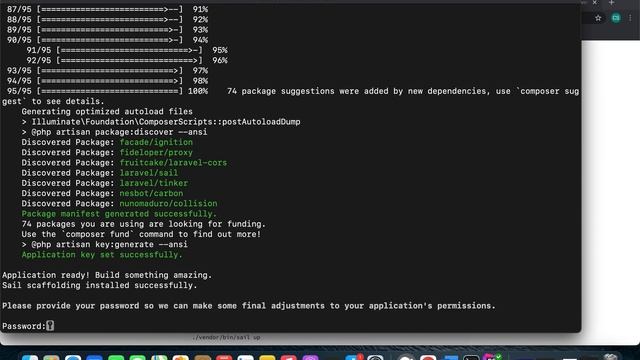
Task: Close the browser tab with the X
Action: 595,3
